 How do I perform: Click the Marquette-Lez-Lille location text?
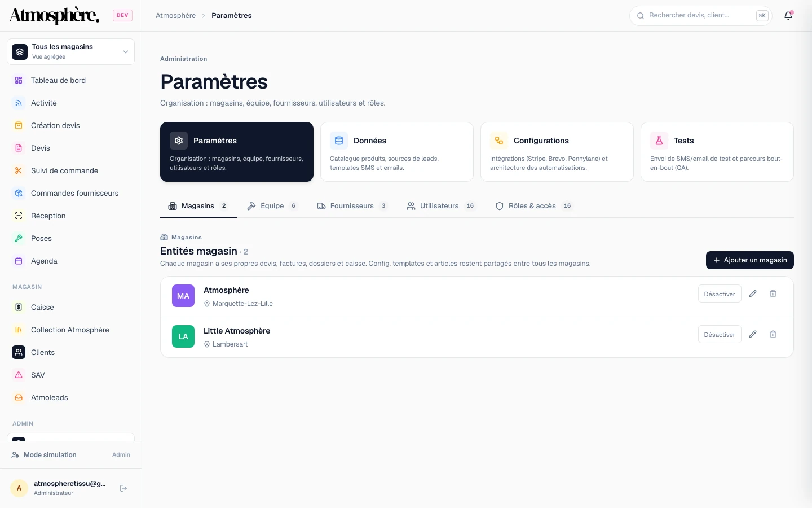click(x=242, y=304)
